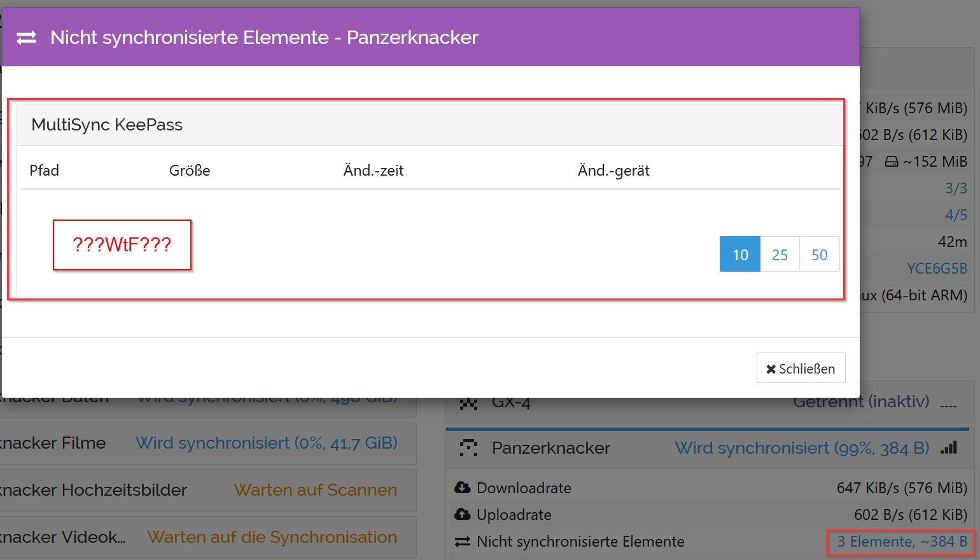Click the Panzerknacker device identicon
Screen dimensions: 980x560
pyautogui.click(x=468, y=448)
